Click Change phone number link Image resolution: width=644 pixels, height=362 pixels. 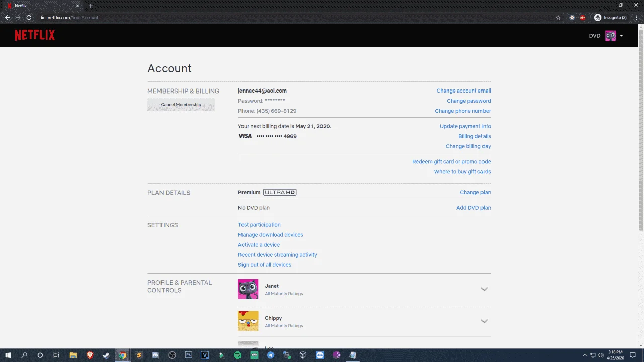(x=463, y=111)
